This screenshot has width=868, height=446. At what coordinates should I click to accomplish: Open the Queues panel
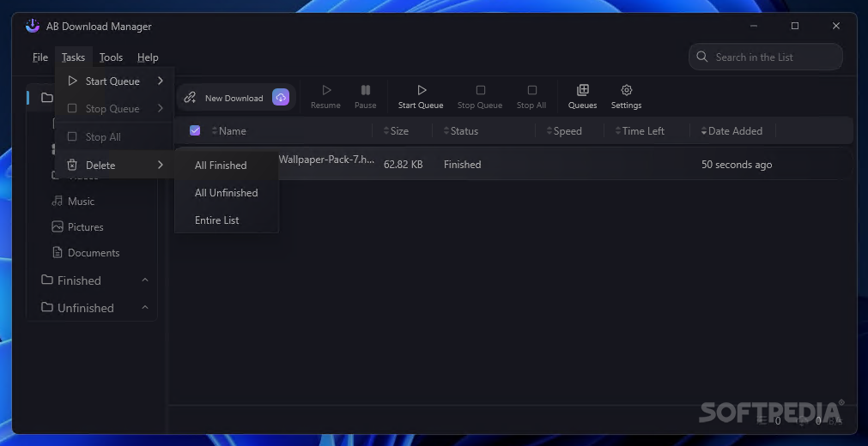click(x=582, y=97)
